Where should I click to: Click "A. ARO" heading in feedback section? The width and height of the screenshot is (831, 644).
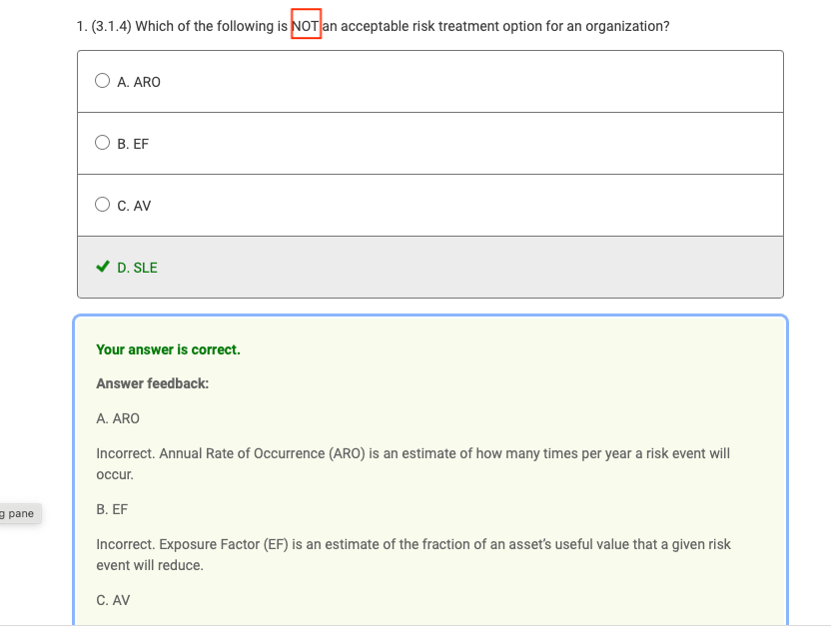click(118, 418)
